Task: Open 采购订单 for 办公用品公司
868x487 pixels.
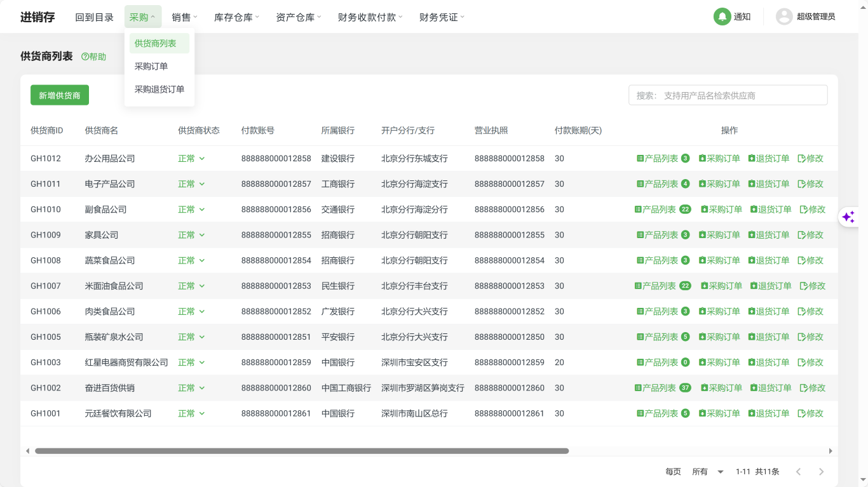Action: point(719,158)
